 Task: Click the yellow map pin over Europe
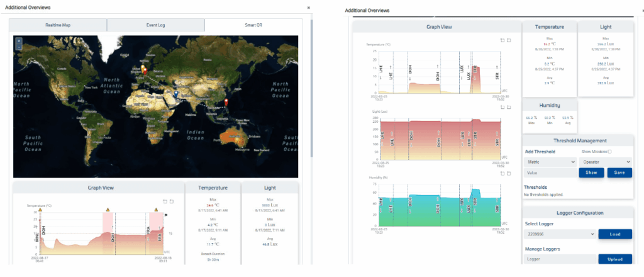[x=143, y=67]
